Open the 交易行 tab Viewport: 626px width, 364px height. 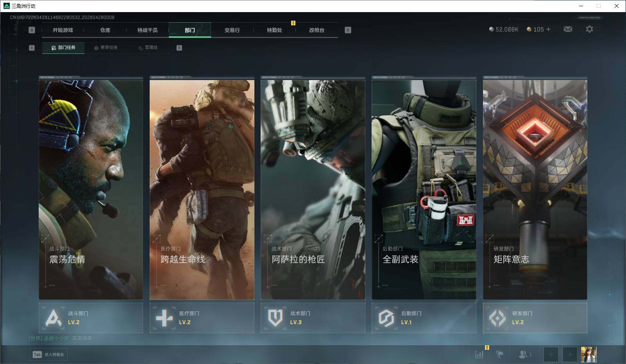[232, 30]
